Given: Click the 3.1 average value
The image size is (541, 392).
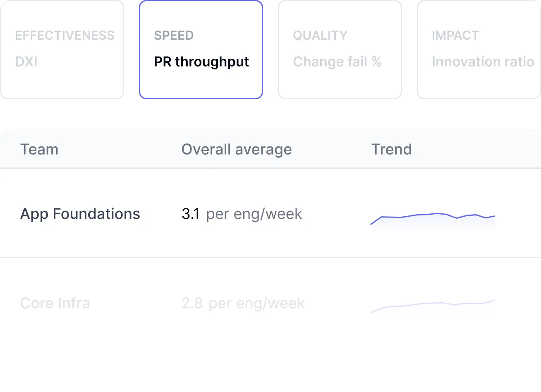Looking at the screenshot, I should tap(191, 214).
